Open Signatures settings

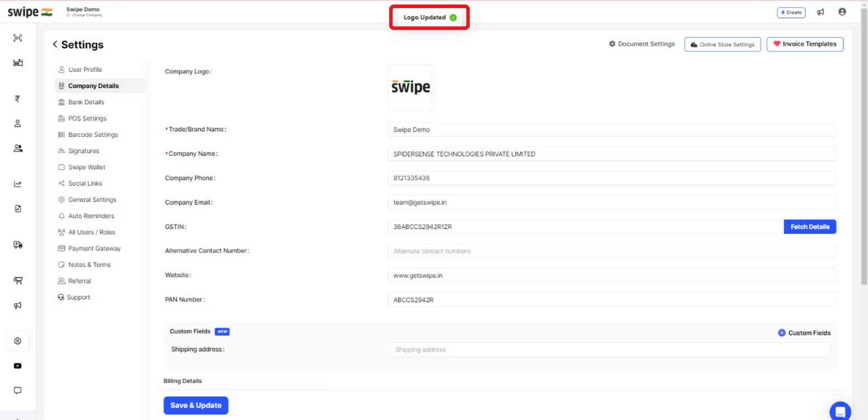tap(100, 151)
